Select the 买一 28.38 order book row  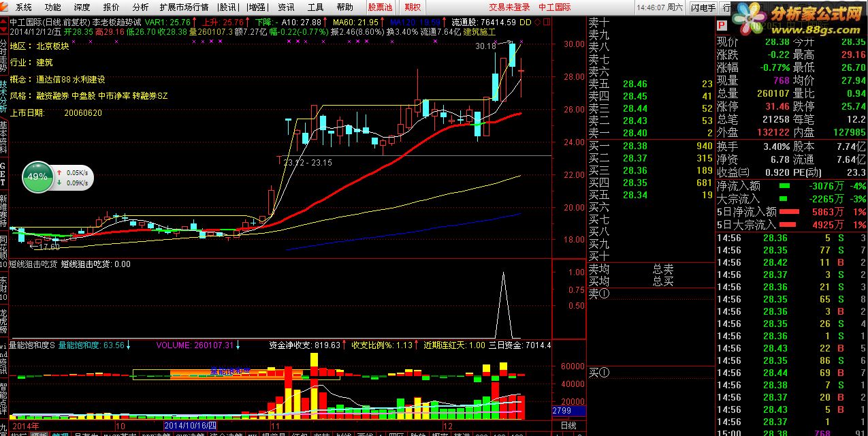click(x=651, y=146)
